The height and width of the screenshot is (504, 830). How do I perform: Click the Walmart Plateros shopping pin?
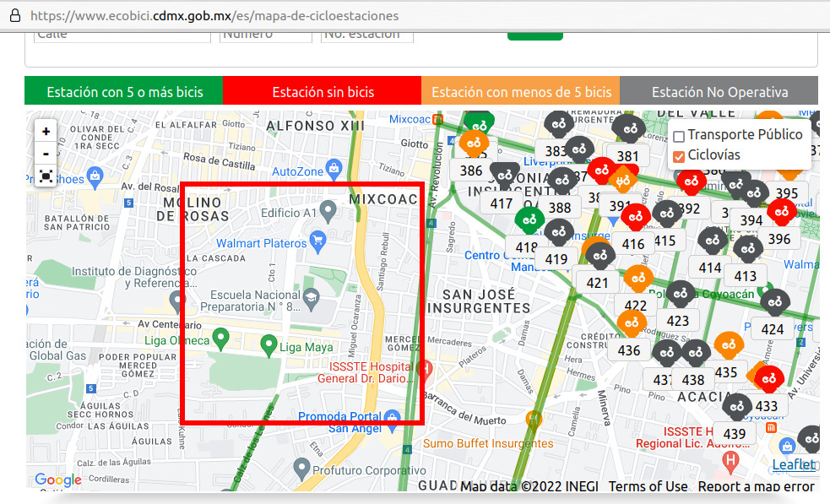pos(317,242)
